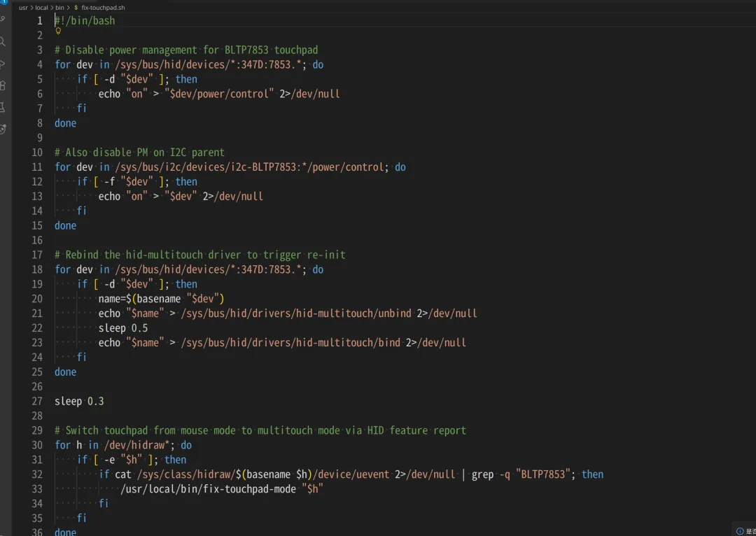Select 'fix-touchpad.sh' in the breadcrumb

tap(103, 8)
